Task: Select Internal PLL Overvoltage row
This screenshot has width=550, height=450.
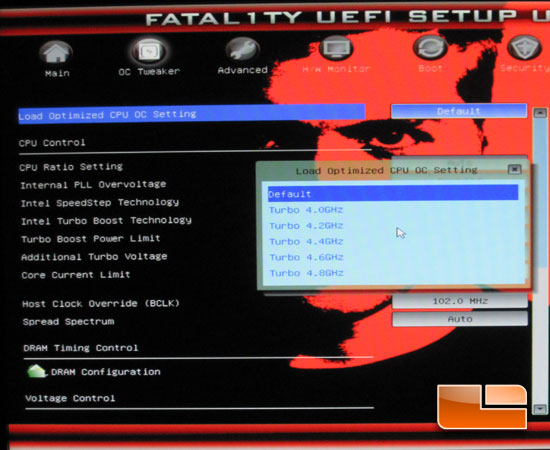Action: pyautogui.click(x=93, y=184)
